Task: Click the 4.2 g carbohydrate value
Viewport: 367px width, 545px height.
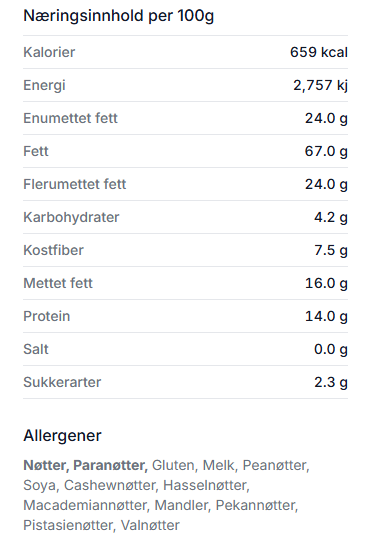Action: (331, 218)
